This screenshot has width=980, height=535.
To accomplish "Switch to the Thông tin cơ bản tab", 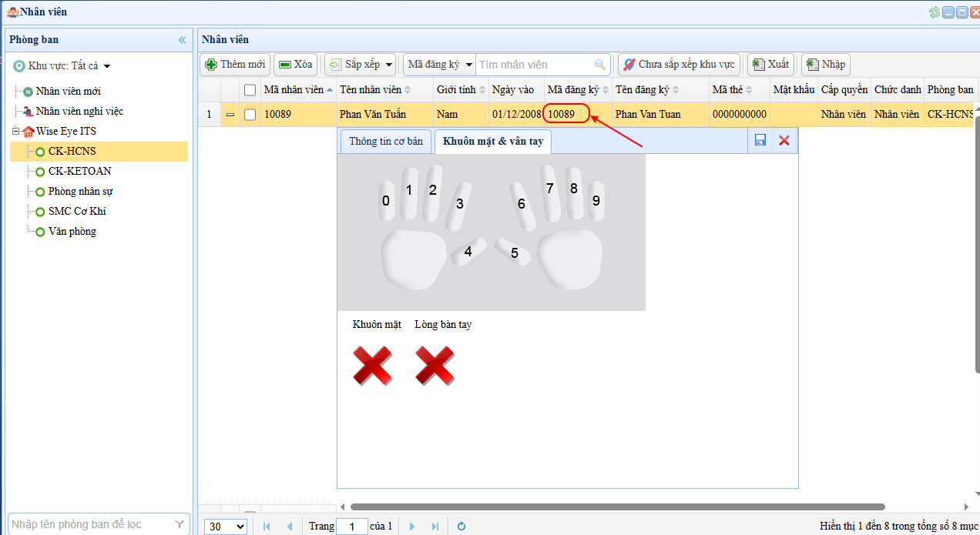I will 386,142.
